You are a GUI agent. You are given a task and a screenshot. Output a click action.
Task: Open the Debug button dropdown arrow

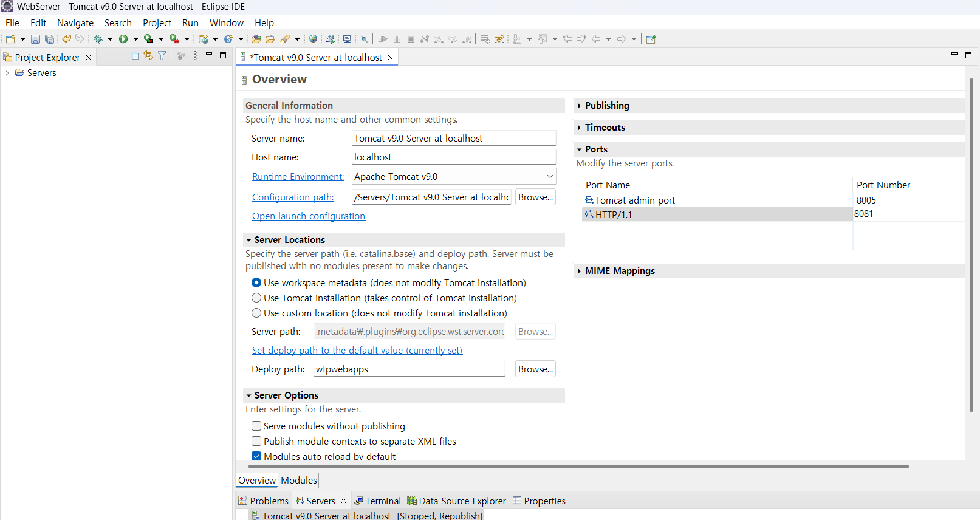[x=110, y=39]
